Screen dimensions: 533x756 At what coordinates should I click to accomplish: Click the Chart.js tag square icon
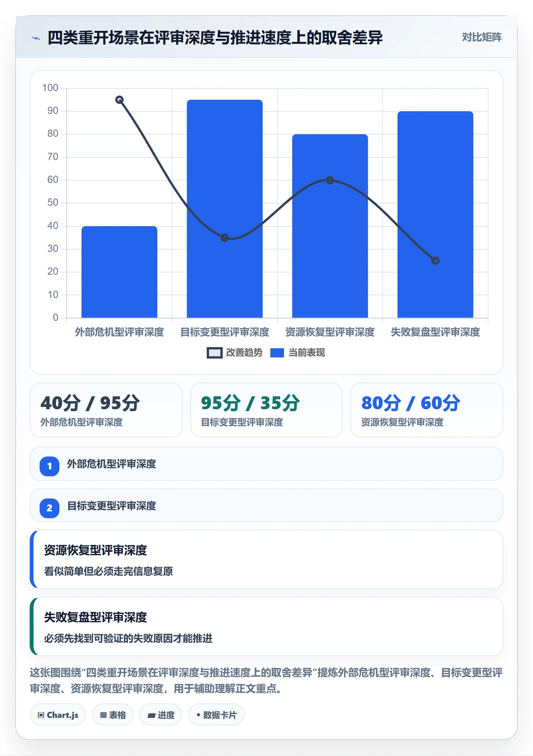point(41,715)
